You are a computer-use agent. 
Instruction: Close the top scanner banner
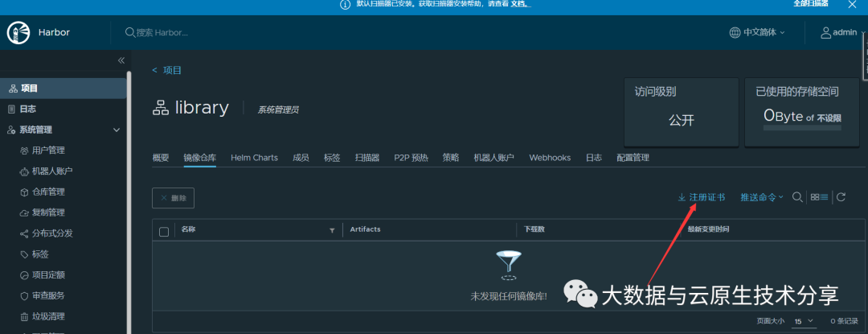[x=853, y=4]
